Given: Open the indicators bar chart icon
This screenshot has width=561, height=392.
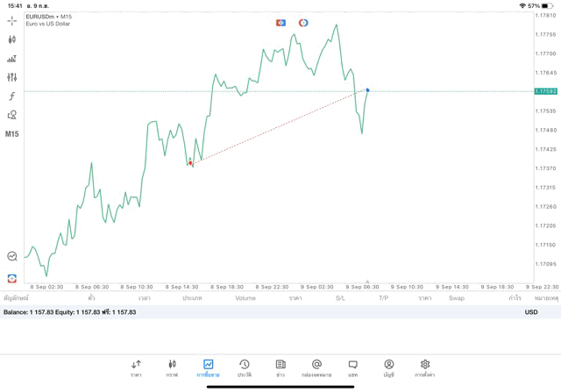Looking at the screenshot, I should pos(12,59).
